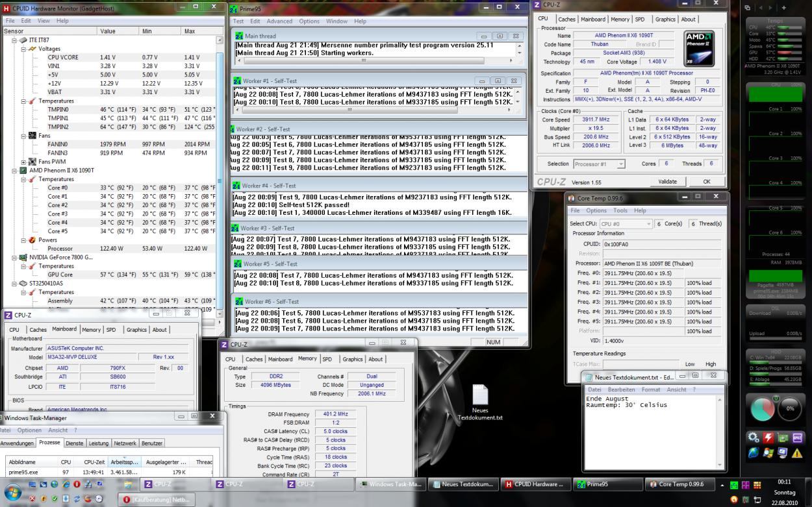
Task: Expand the Fans PWM node
Action: tap(23, 162)
